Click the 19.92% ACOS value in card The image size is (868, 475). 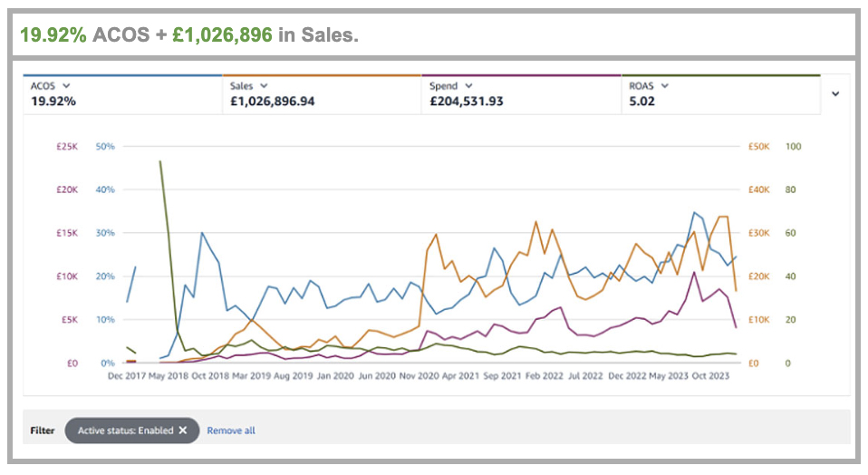(53, 102)
